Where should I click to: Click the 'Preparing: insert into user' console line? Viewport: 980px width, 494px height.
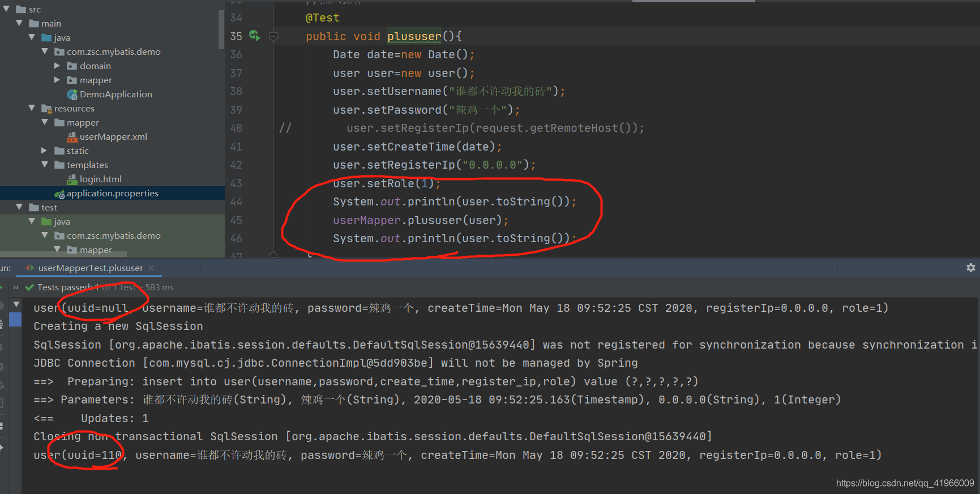click(x=366, y=382)
